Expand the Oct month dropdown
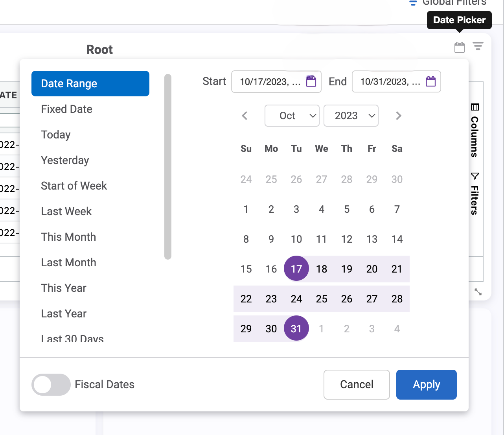Image resolution: width=504 pixels, height=435 pixels. 292,116
